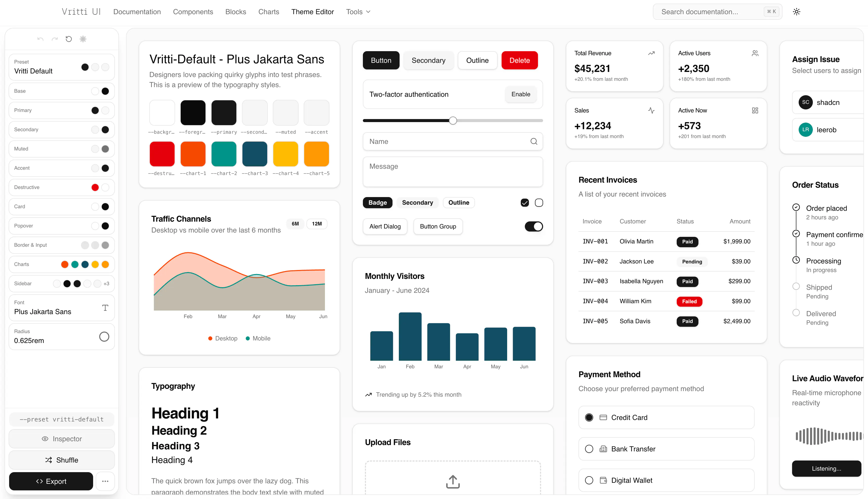Viewport: 868px width, 499px height.
Task: Switch Traffic Channels chart to 6M
Action: (295, 224)
